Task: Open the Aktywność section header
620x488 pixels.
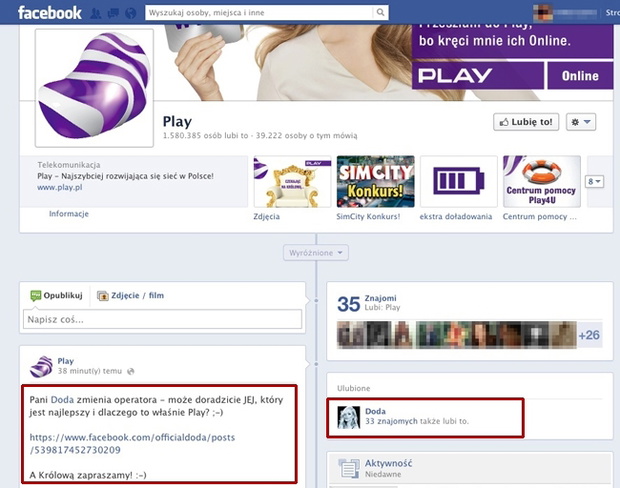Action: 388,463
